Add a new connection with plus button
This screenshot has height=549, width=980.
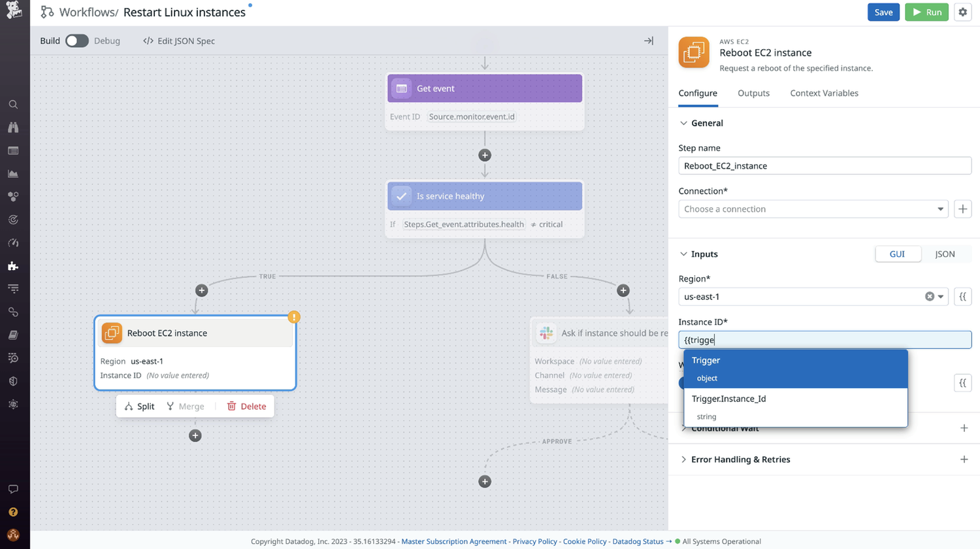[962, 209]
